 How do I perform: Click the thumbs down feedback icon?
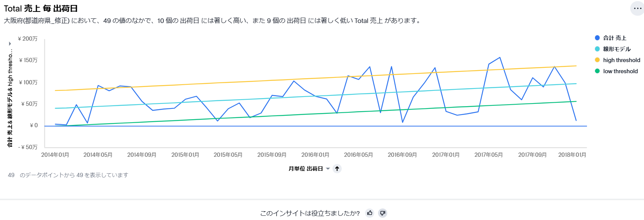tap(383, 213)
